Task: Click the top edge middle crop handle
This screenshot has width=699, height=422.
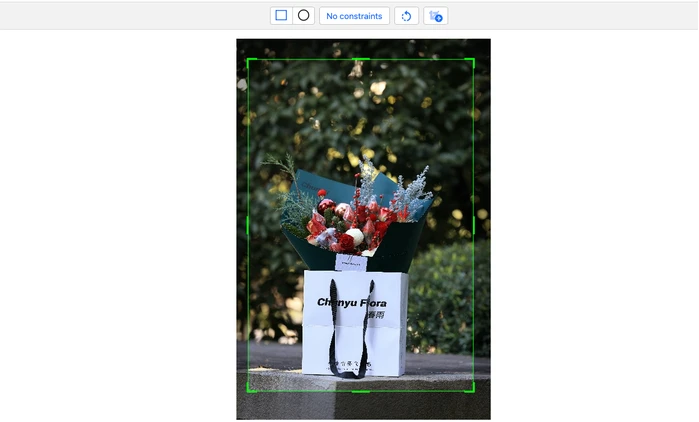Action: point(361,59)
